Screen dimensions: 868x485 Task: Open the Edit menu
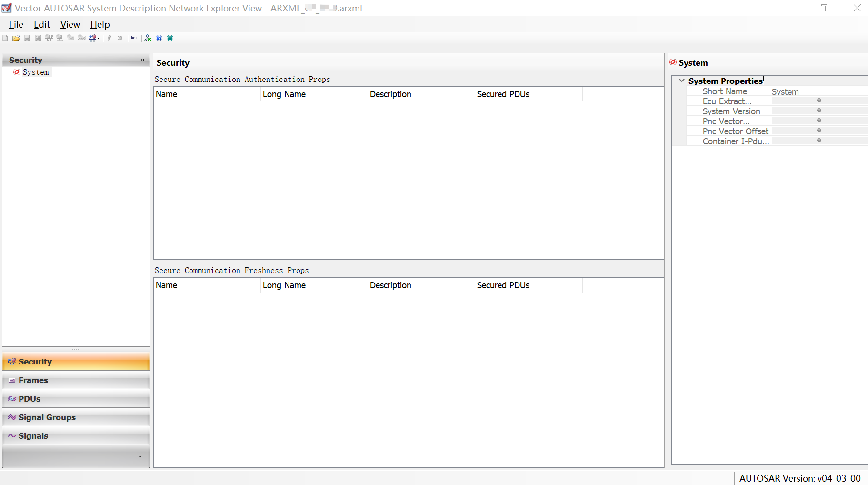[x=42, y=24]
